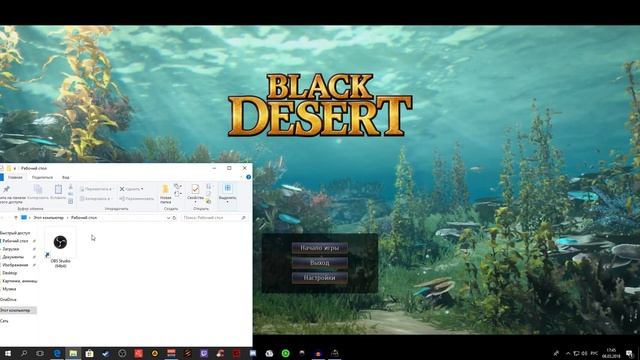
Task: Select Музыка in navigation pane
Action: point(9,289)
